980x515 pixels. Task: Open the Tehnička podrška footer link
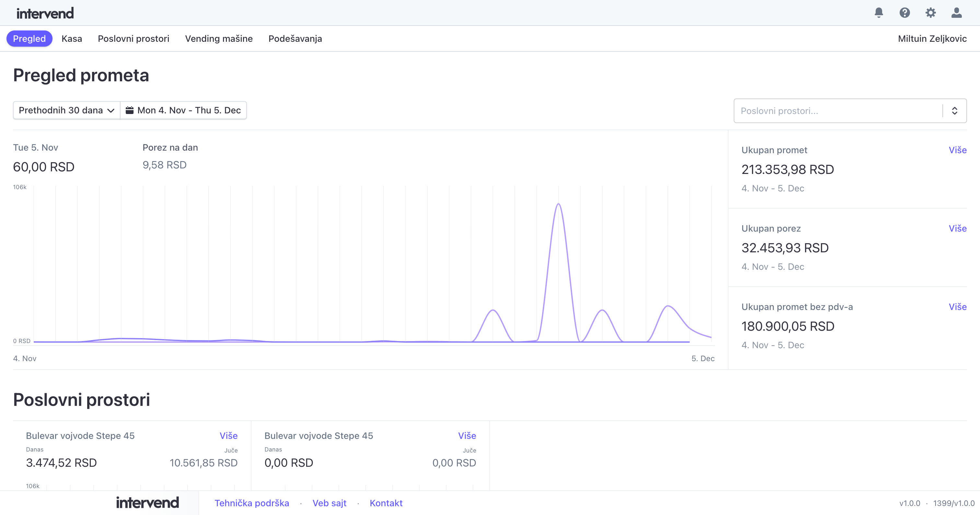[251, 503]
